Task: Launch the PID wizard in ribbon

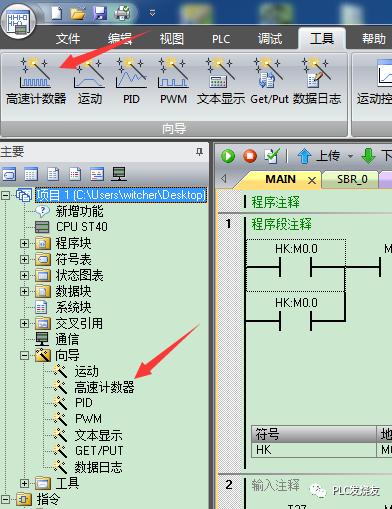Action: [131, 81]
